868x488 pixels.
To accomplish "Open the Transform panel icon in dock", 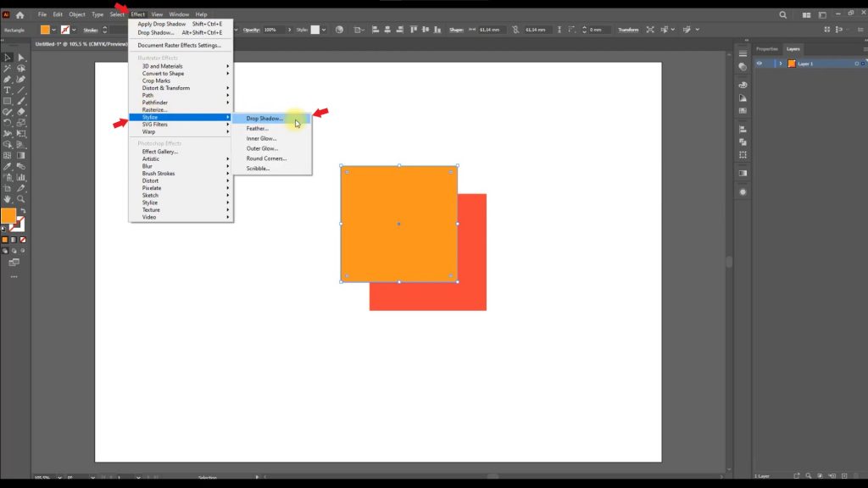I will tap(743, 155).
